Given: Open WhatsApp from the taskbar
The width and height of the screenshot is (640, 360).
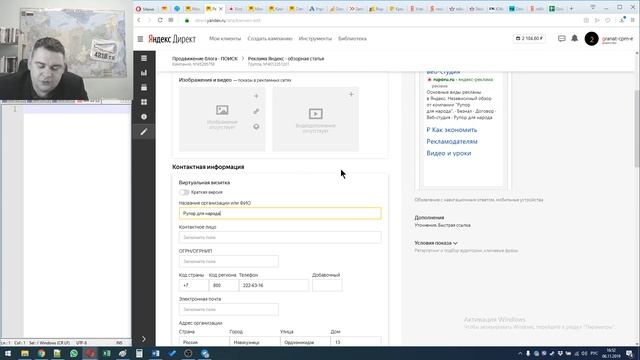Looking at the screenshot, I should [74, 353].
